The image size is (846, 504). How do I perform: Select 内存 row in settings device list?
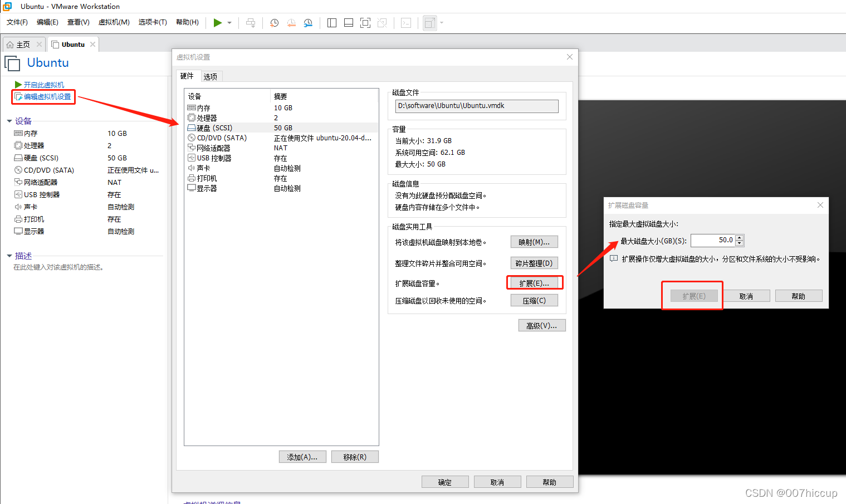[281, 108]
